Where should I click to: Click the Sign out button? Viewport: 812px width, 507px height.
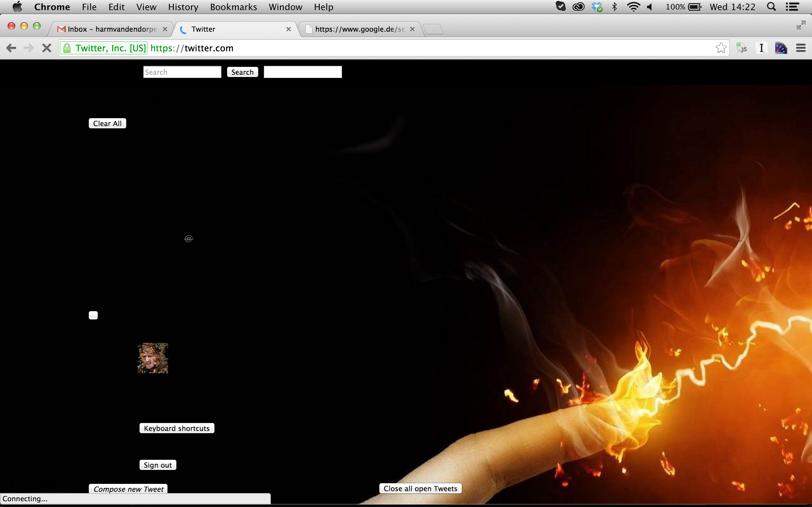tap(158, 465)
